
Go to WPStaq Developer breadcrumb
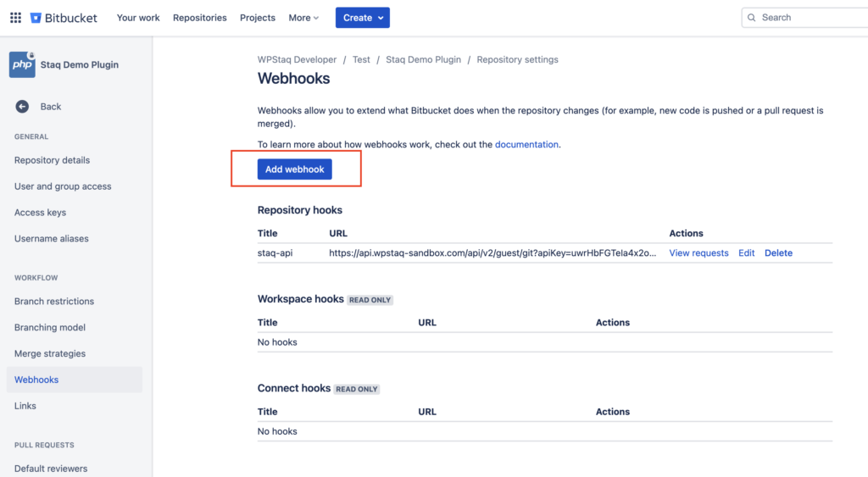point(297,60)
